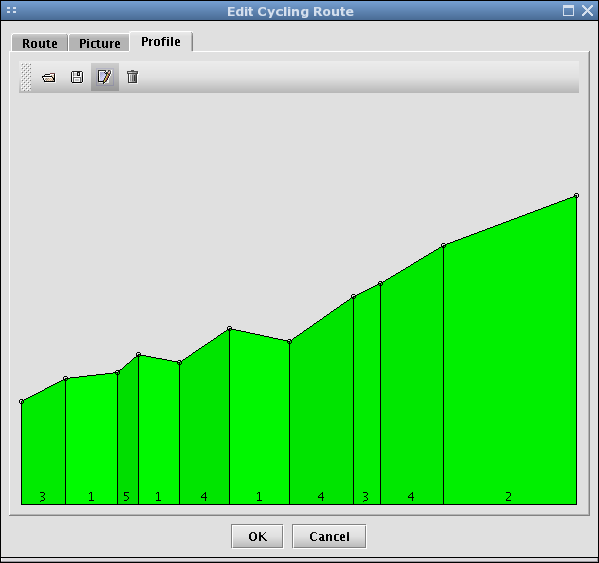
Task: Select peak point between segments 5 and 1
Action: 138,355
